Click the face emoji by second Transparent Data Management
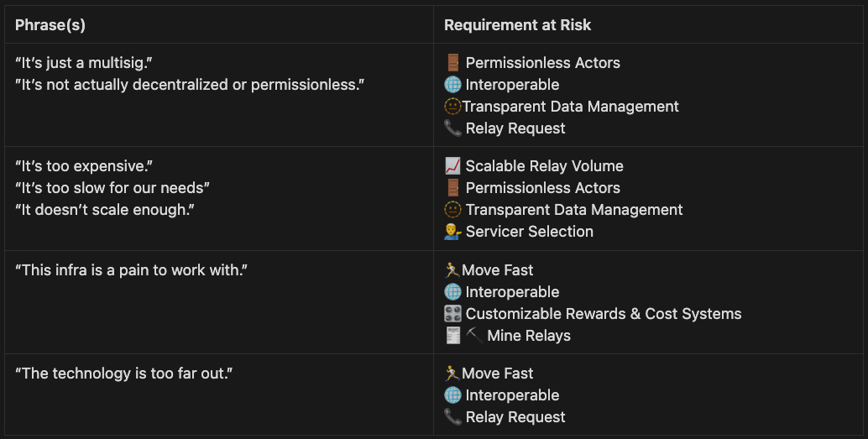The image size is (868, 439). (452, 209)
